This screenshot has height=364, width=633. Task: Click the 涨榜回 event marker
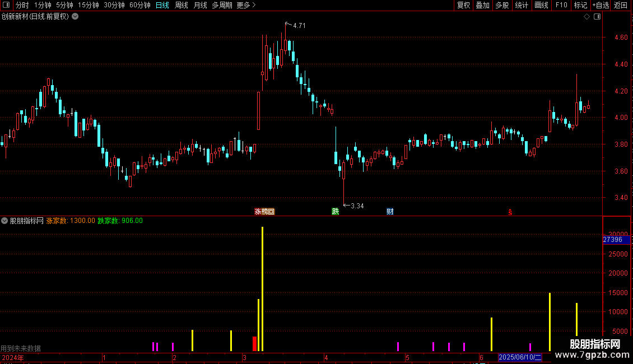coord(264,212)
